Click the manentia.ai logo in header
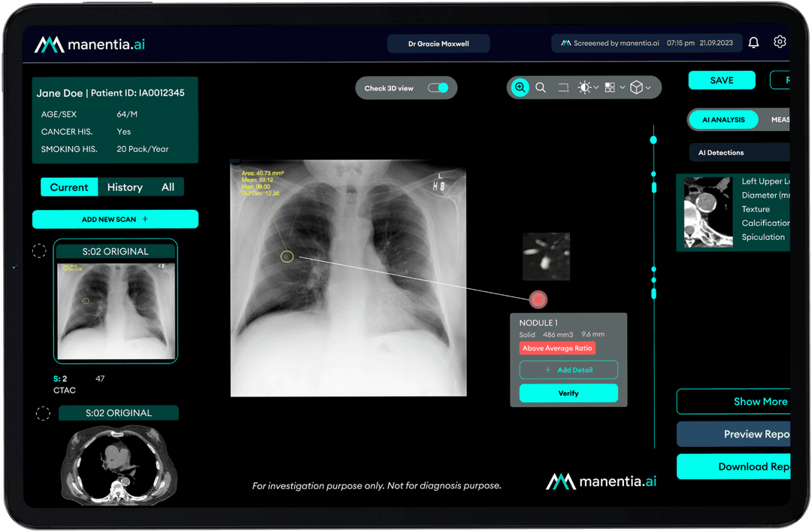812x532 pixels. point(89,44)
